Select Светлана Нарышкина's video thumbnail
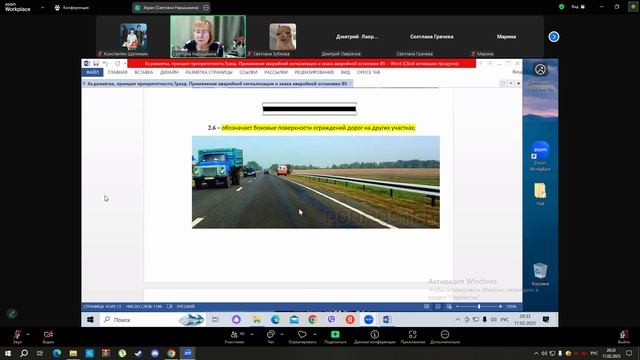Viewport: 640px width, 360px height. tap(208, 36)
